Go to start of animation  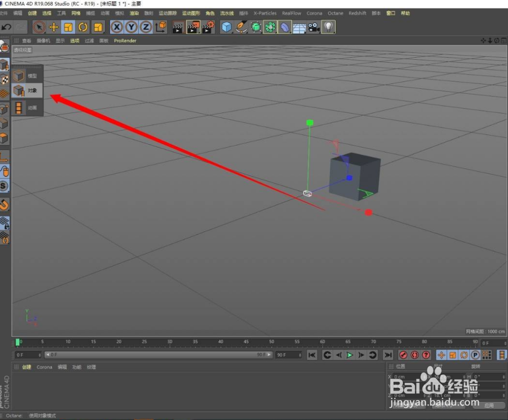(x=312, y=355)
